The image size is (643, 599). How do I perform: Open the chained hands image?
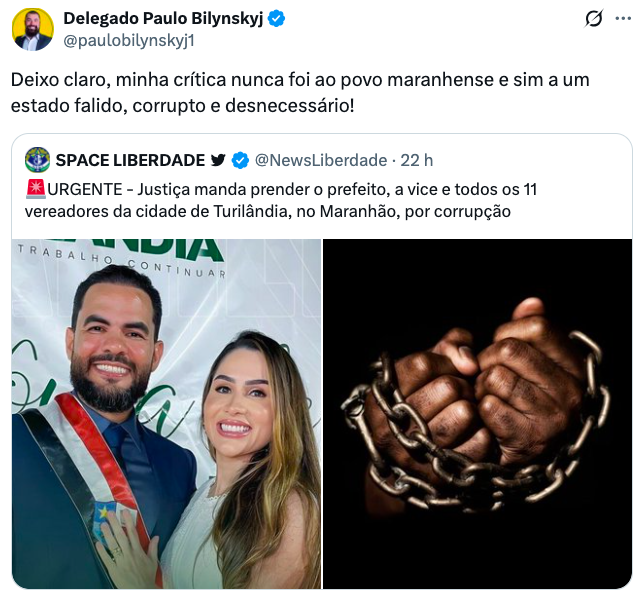tap(477, 414)
